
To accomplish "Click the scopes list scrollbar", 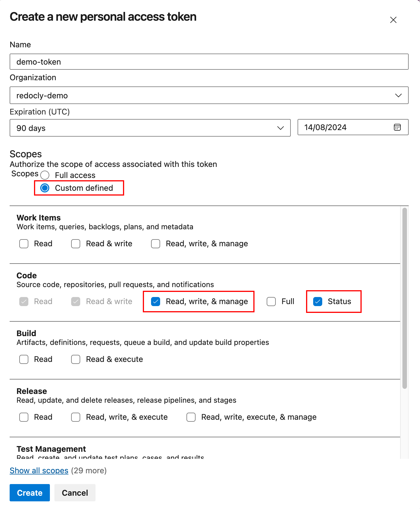I will [x=405, y=298].
